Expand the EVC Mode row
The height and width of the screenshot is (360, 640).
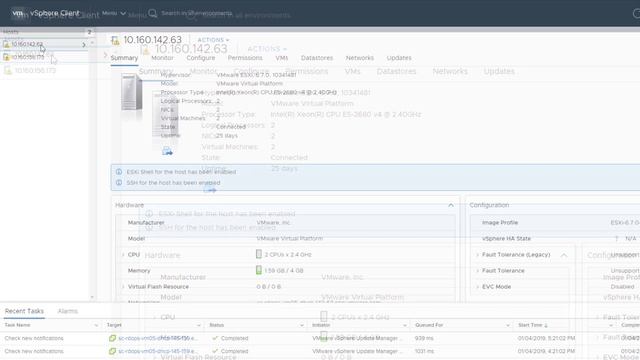pyautogui.click(x=477, y=287)
